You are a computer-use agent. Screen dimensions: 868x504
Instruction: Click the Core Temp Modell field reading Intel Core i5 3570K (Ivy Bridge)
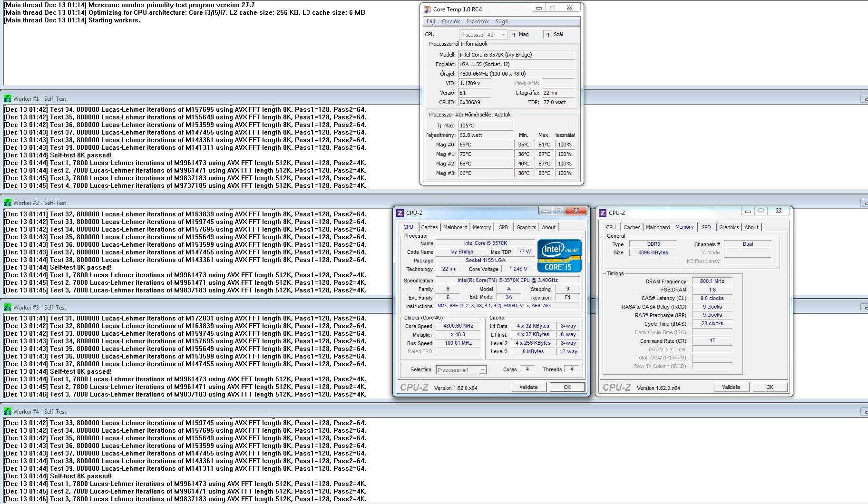517,55
